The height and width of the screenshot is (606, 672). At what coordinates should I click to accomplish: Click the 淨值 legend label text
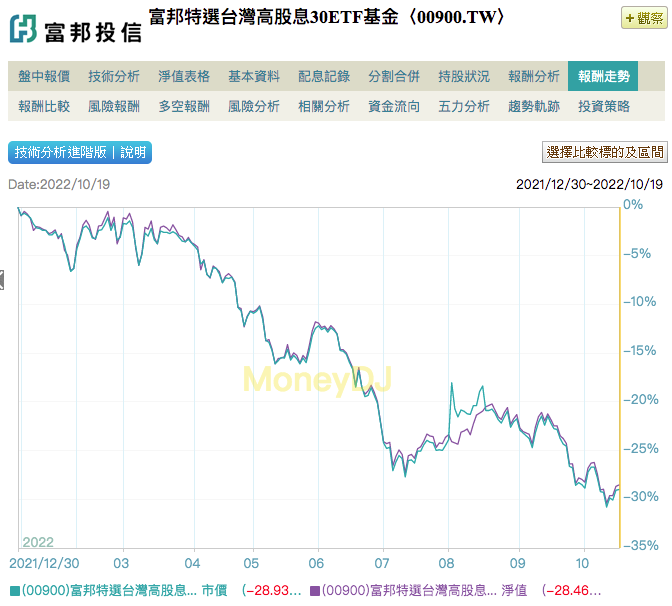tap(424, 591)
